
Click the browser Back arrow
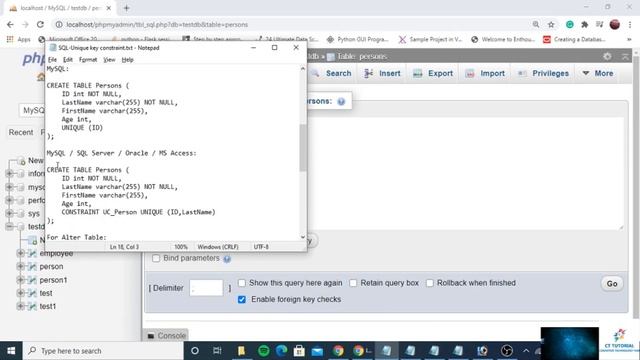point(10,24)
